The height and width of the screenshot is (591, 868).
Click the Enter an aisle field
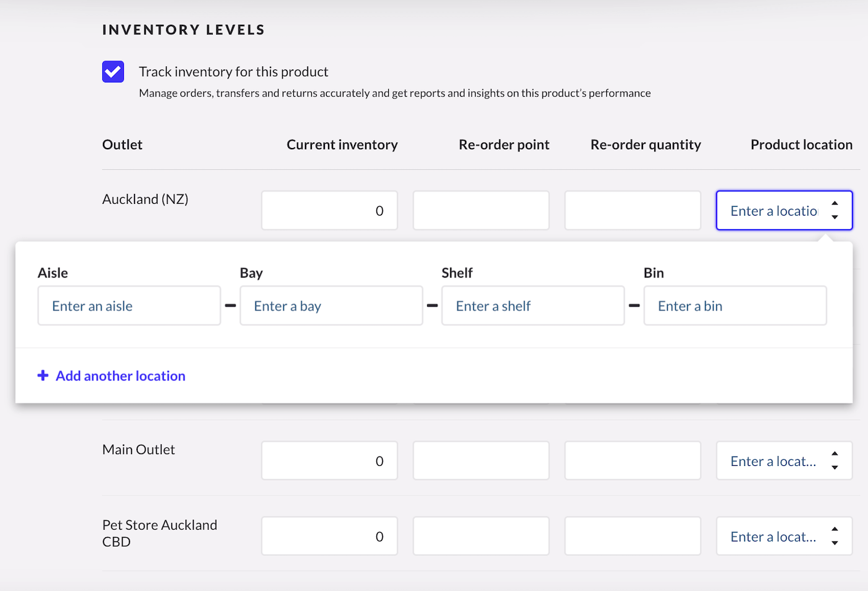129,305
